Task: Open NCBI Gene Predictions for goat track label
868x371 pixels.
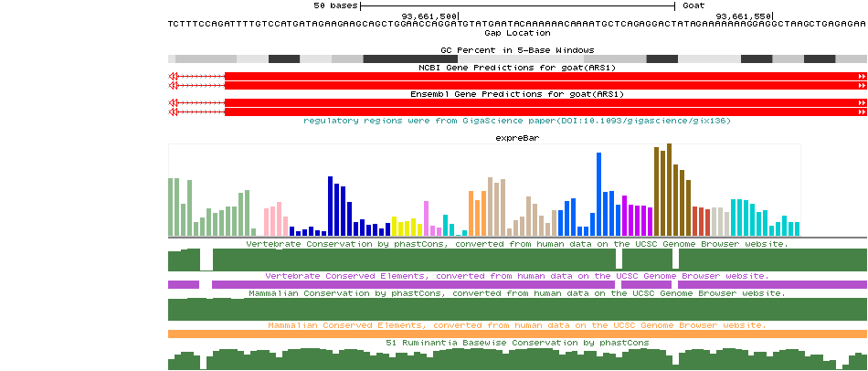Action: point(517,68)
